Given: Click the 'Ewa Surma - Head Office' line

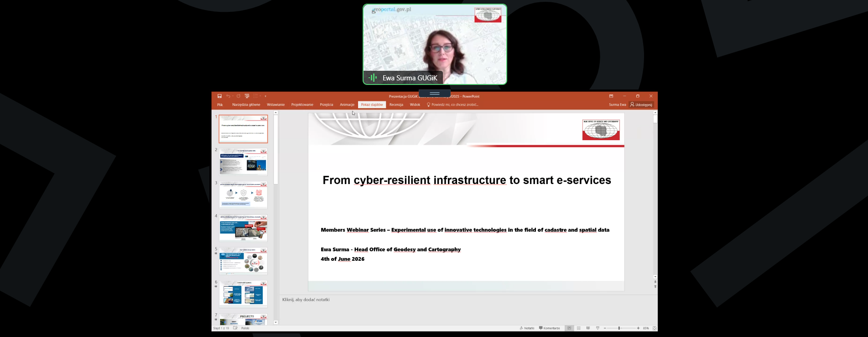Looking at the screenshot, I should [390, 249].
